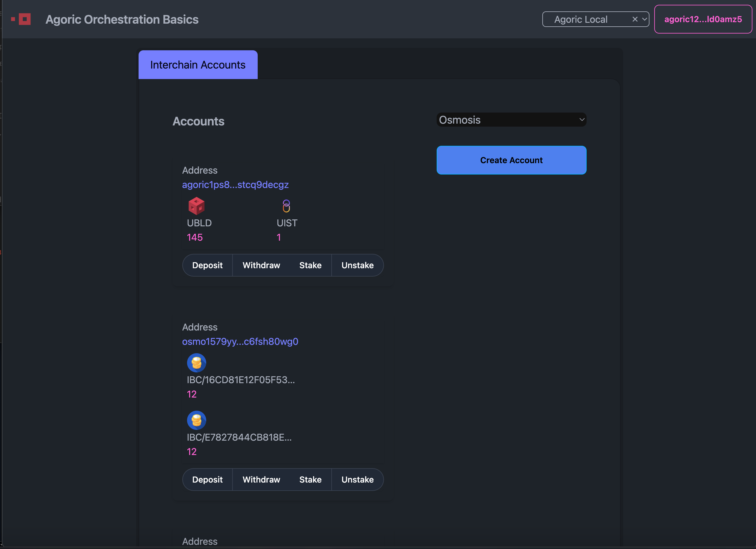Click the IBC/16CD81E12F05F53 coin stack icon
The width and height of the screenshot is (756, 549).
[x=196, y=363]
